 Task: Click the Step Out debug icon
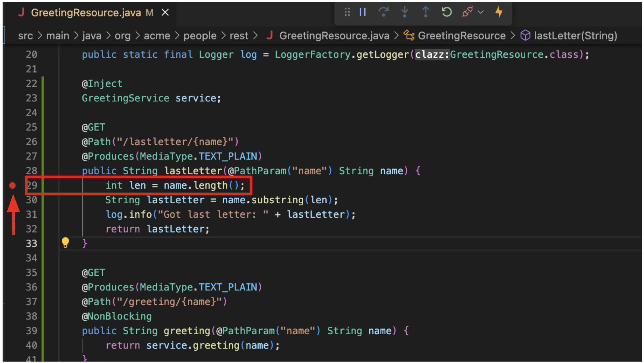tap(425, 12)
